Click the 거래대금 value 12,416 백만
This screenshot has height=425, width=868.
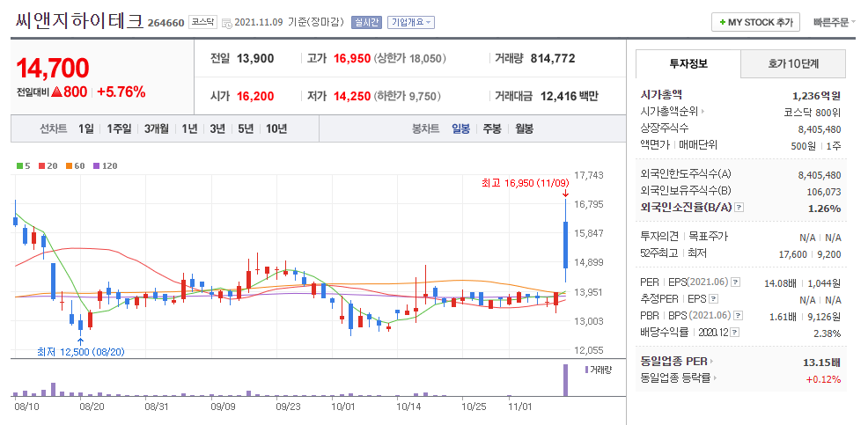tap(569, 96)
